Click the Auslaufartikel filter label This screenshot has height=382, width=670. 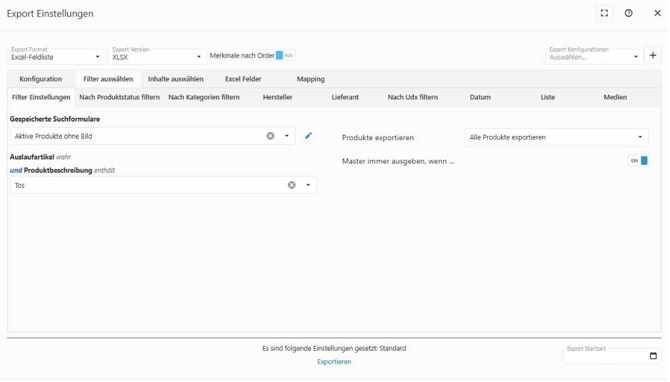(32, 157)
